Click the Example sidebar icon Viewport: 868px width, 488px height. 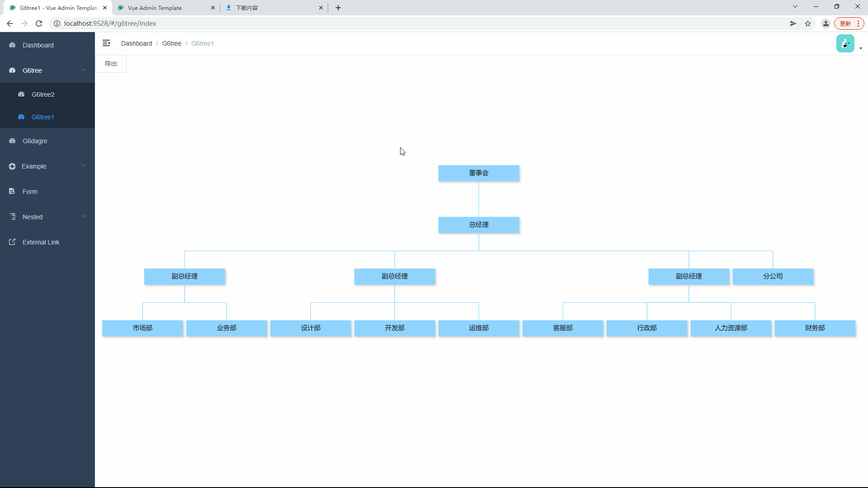point(13,166)
